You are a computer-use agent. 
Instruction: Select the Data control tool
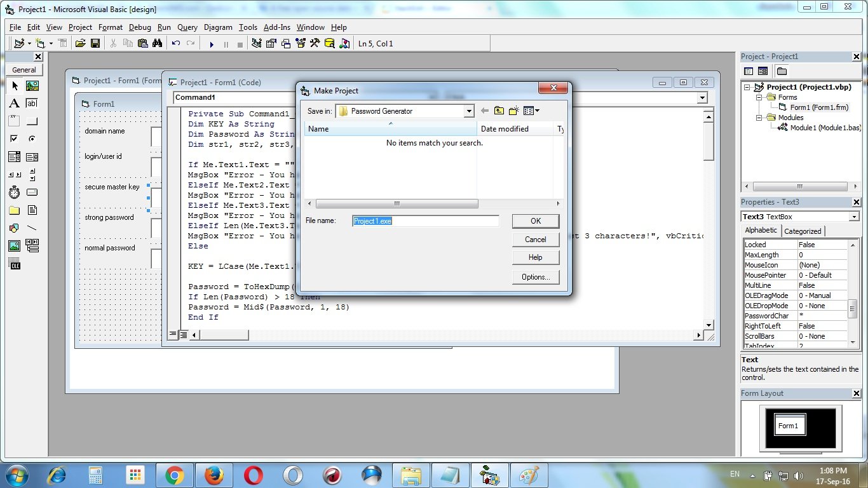tap(32, 246)
